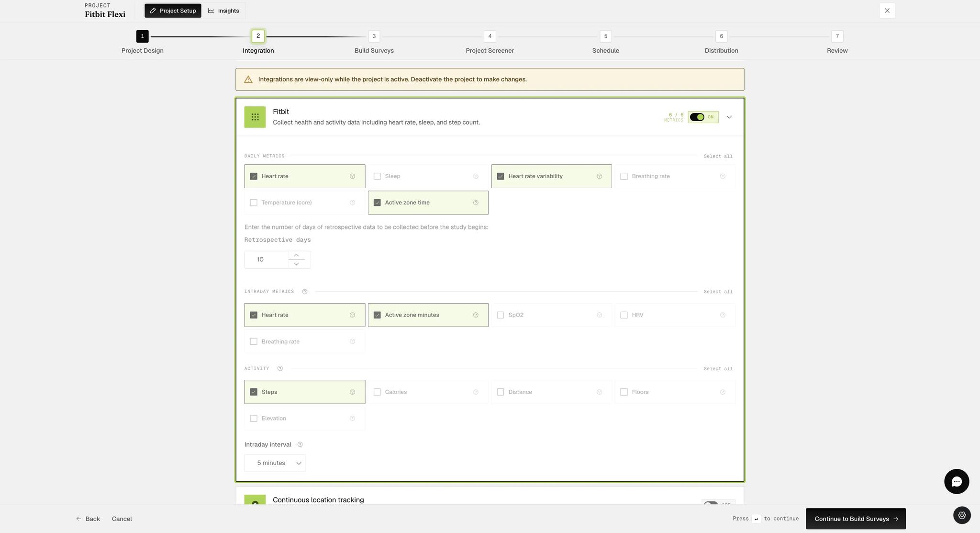Open help icon for Temperature (core)
The width and height of the screenshot is (980, 533).
tap(352, 203)
